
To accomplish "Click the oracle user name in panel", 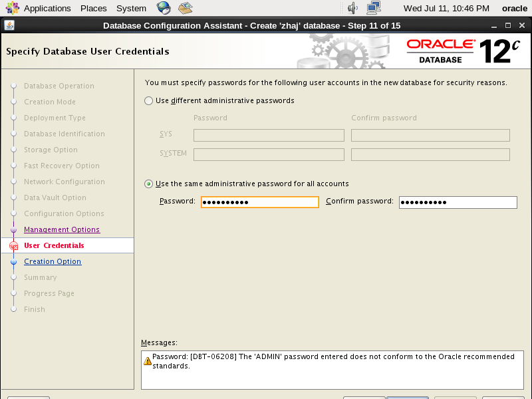I will pyautogui.click(x=514, y=8).
